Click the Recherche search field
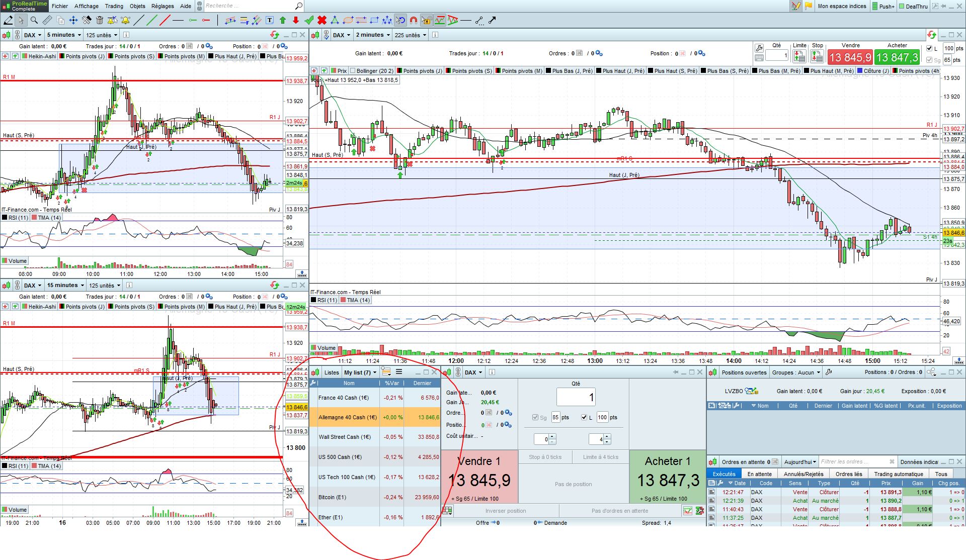Viewport: 966px width, 560px height. (x=249, y=6)
